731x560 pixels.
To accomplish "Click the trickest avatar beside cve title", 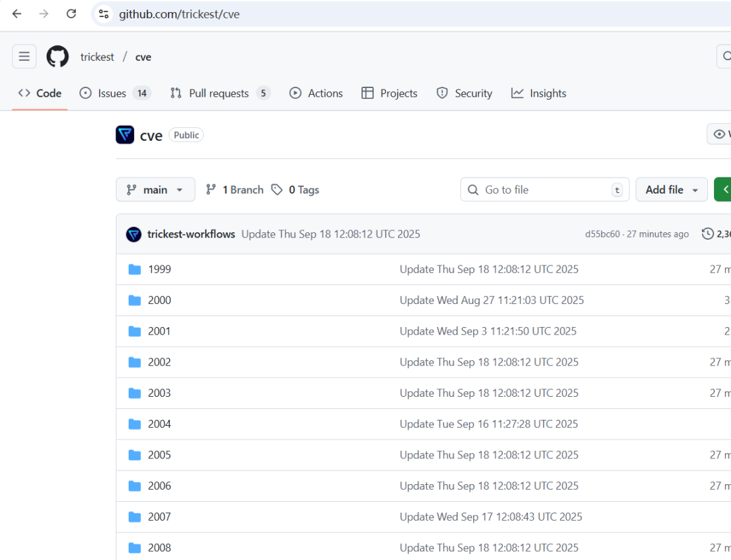I will click(x=125, y=135).
